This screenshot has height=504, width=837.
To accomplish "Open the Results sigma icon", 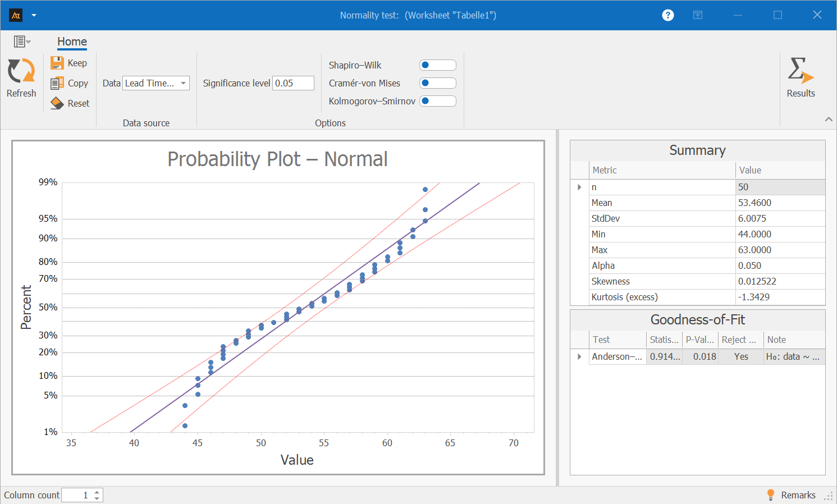I will coord(800,71).
